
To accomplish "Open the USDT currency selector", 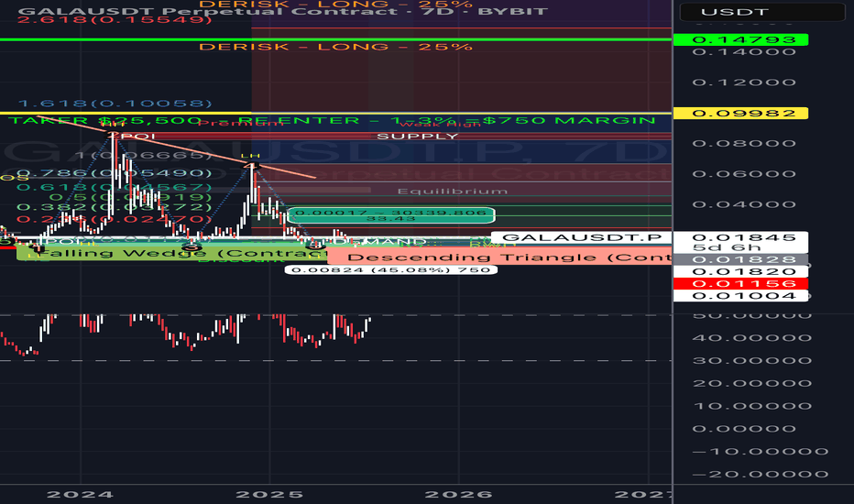I will (x=762, y=12).
